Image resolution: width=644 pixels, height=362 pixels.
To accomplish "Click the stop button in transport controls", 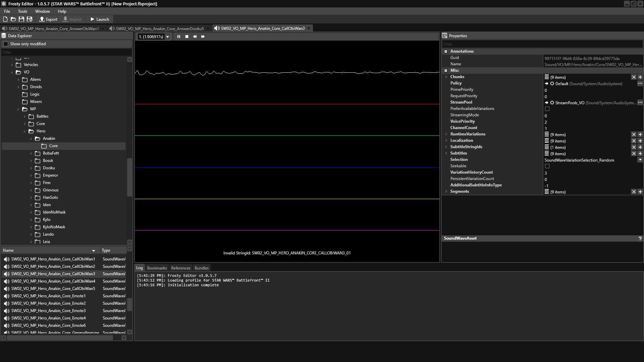I will 186,37.
